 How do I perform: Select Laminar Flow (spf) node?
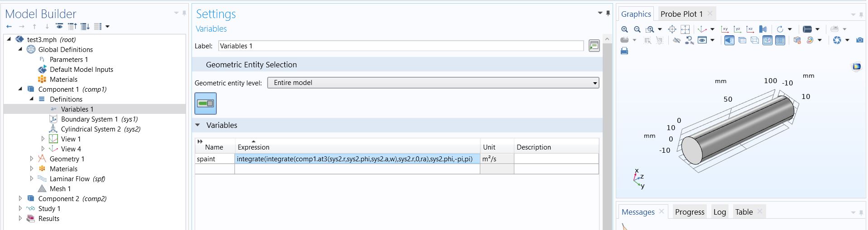[77, 179]
